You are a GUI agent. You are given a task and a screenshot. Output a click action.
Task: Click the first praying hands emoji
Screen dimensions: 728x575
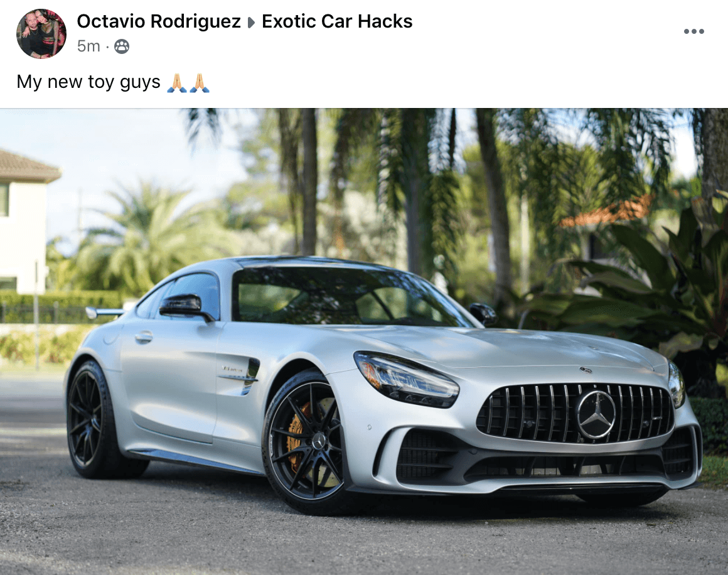coord(177,83)
